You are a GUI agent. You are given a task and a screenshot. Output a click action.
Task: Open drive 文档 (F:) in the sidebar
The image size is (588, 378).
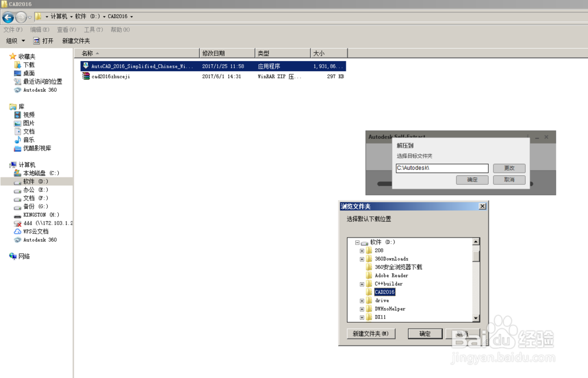click(35, 198)
